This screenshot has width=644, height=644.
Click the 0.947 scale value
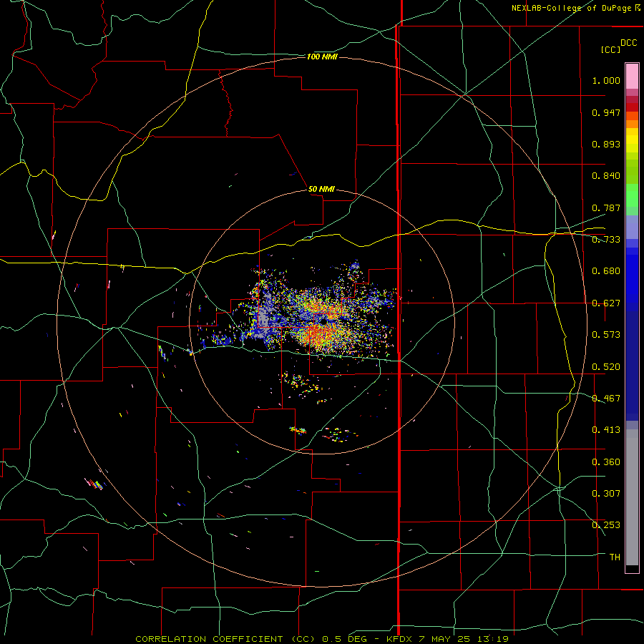pyautogui.click(x=606, y=112)
